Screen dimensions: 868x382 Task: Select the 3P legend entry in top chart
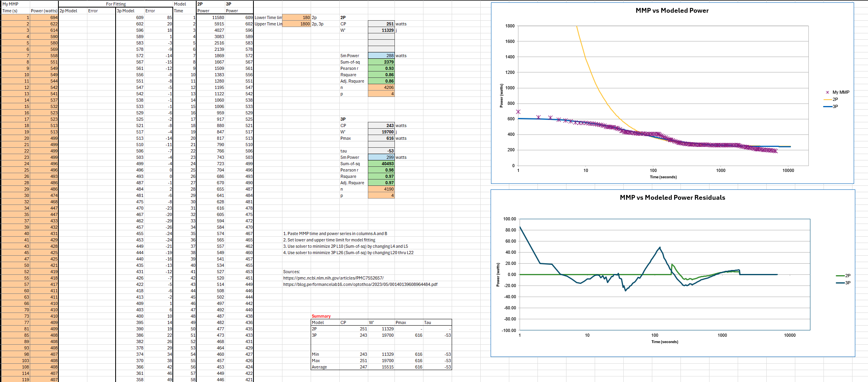pos(831,106)
